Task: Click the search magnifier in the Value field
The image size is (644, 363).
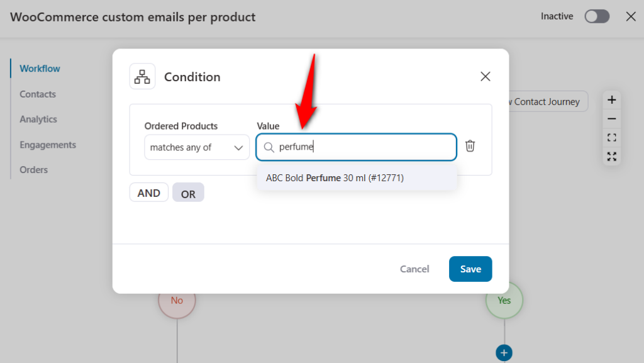Action: coord(269,147)
